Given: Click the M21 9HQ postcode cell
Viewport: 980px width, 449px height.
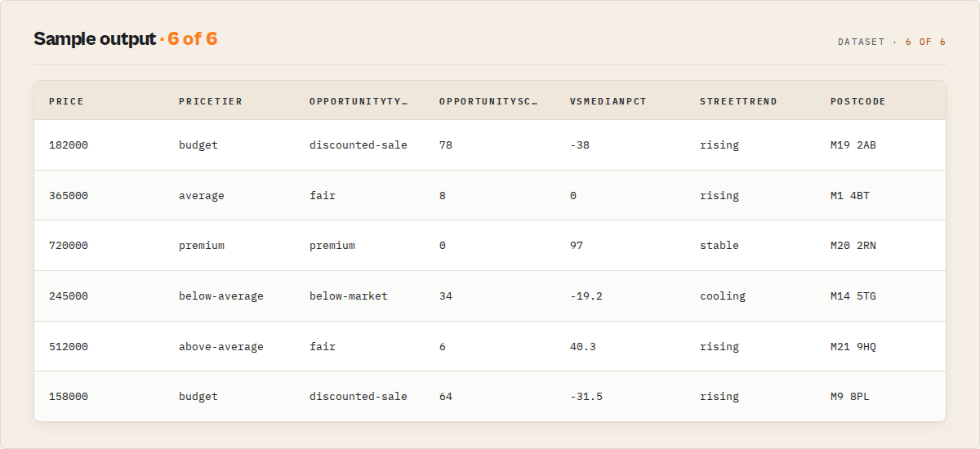Looking at the screenshot, I should pyautogui.click(x=853, y=347).
